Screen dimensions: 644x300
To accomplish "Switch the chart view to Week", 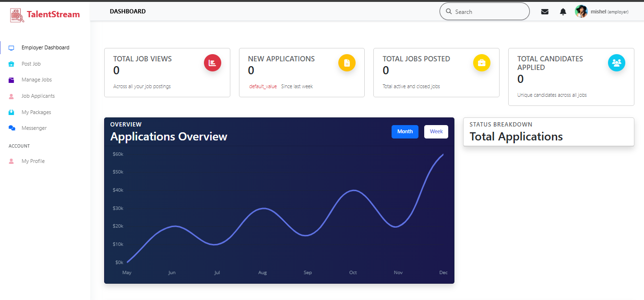I will 436,131.
